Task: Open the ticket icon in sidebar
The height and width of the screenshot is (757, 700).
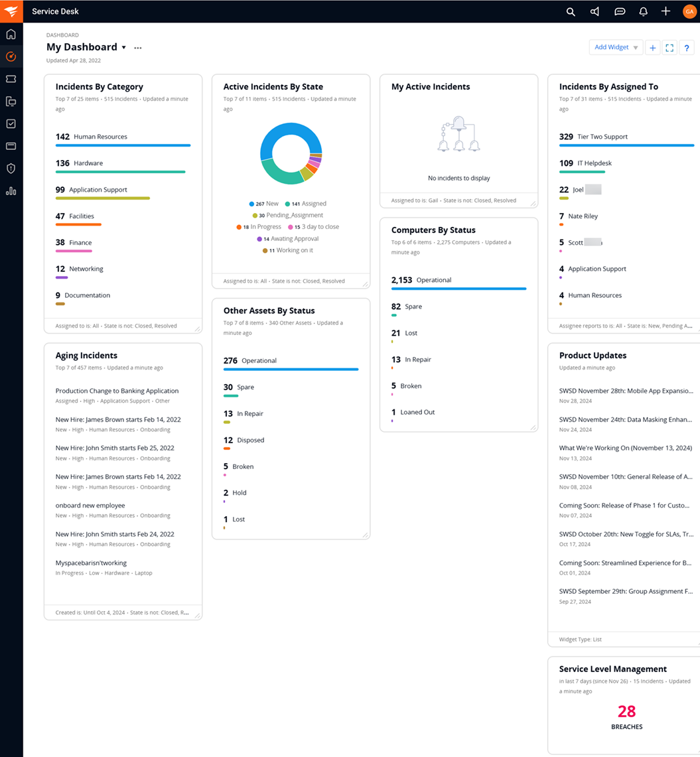Action: (x=11, y=79)
